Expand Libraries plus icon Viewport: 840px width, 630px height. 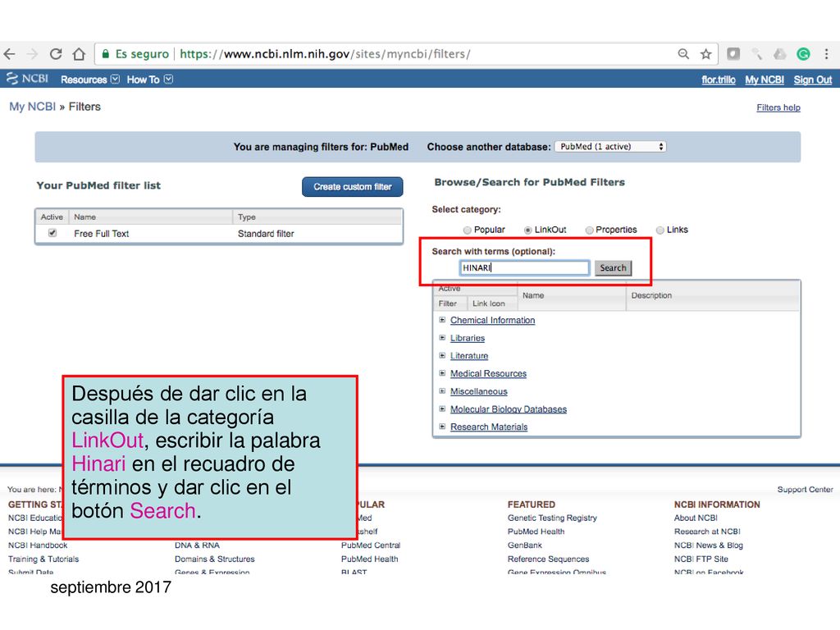tap(442, 337)
